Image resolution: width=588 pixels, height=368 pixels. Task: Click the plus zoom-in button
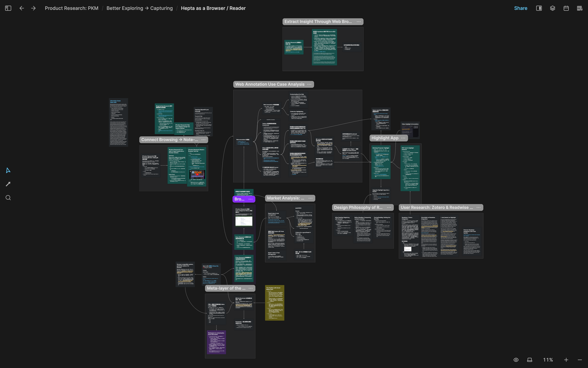(566, 360)
